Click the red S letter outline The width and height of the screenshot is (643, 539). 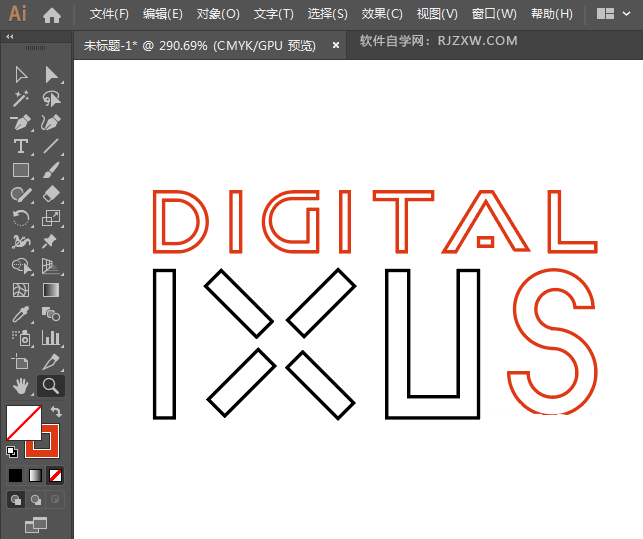553,342
